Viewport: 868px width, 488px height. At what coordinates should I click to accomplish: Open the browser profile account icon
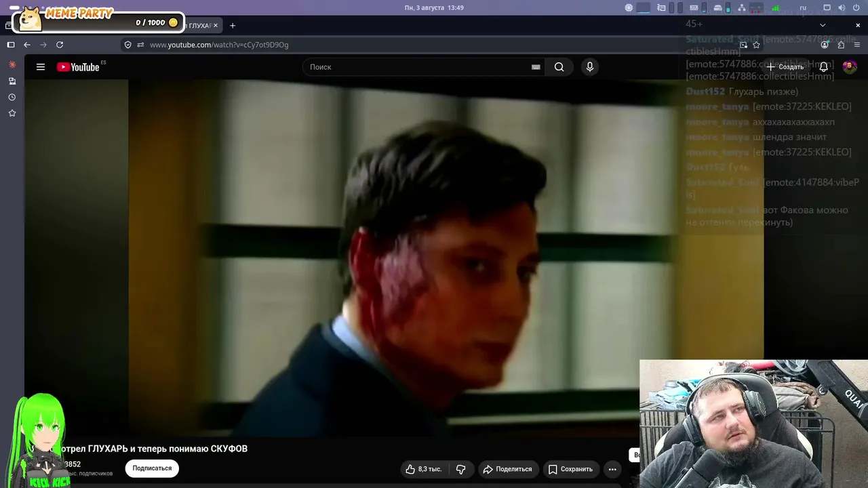[x=825, y=45]
